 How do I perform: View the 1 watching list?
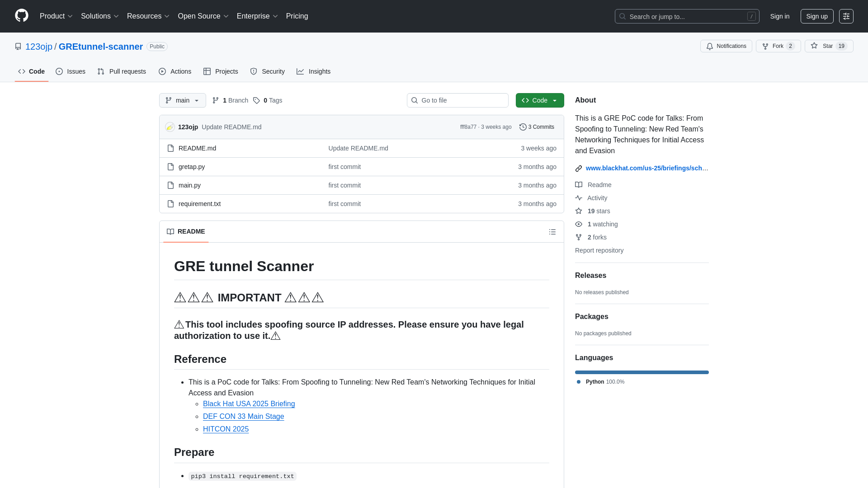596,224
